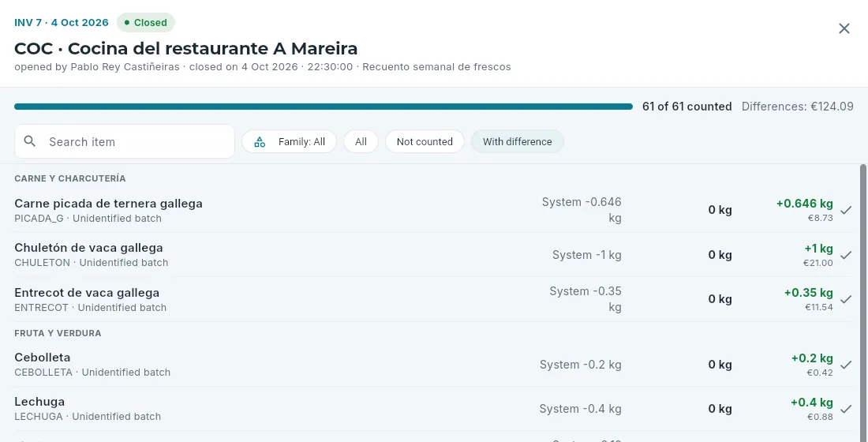
Task: Click the family shapes icon
Action: pyautogui.click(x=260, y=142)
